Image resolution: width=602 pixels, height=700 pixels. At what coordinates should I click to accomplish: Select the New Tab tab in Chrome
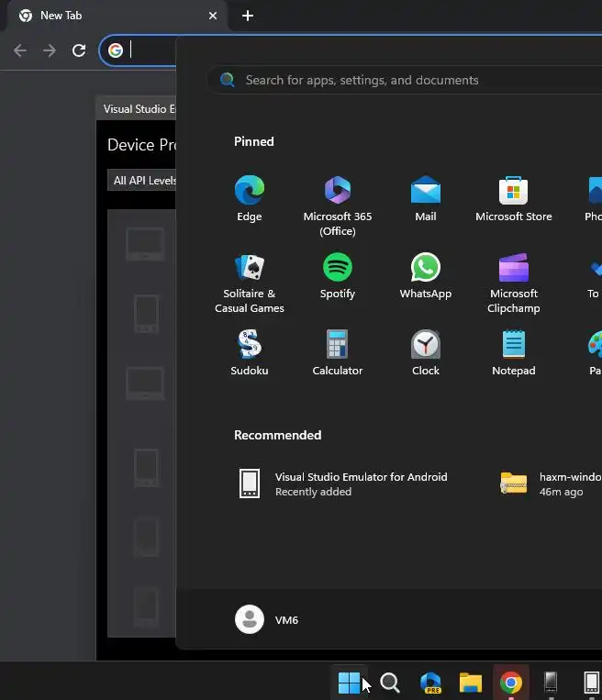pos(118,16)
